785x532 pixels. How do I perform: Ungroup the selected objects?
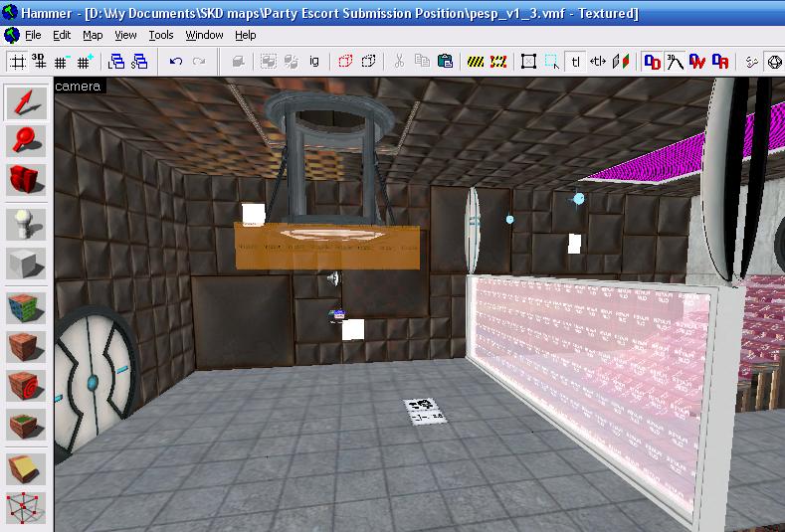292,62
